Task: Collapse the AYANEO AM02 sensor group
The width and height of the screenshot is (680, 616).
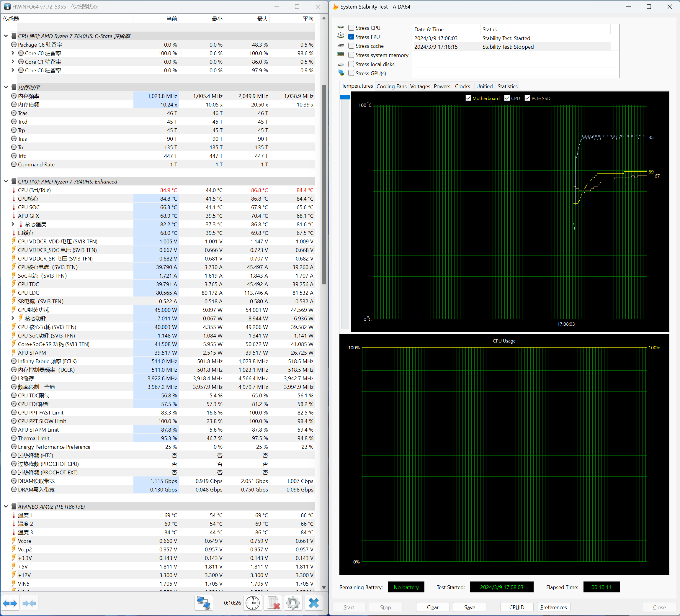Action: pos(6,507)
